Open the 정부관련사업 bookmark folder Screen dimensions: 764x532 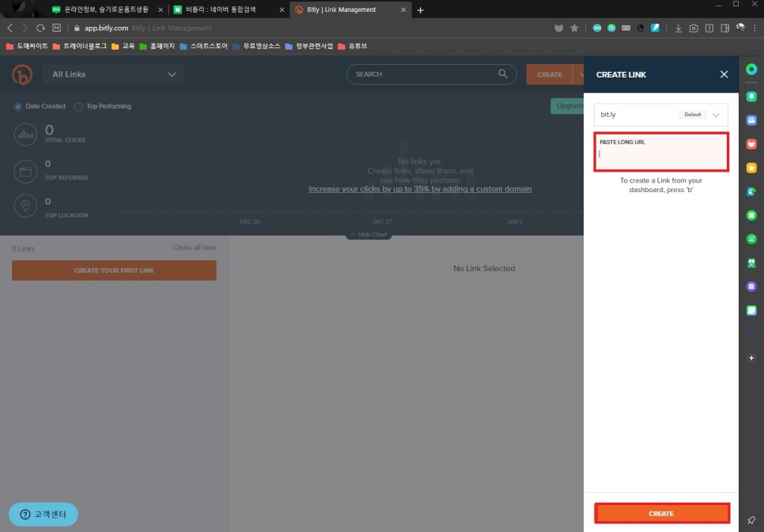click(309, 47)
